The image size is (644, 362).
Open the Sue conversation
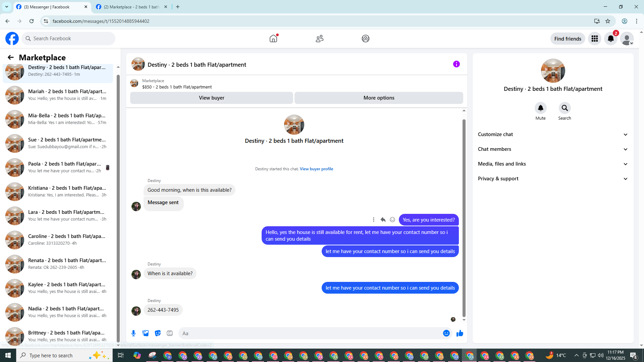coord(58,143)
